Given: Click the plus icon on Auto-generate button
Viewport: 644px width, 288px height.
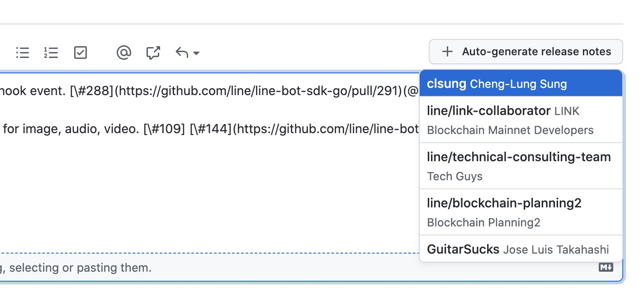Looking at the screenshot, I should pos(447,52).
